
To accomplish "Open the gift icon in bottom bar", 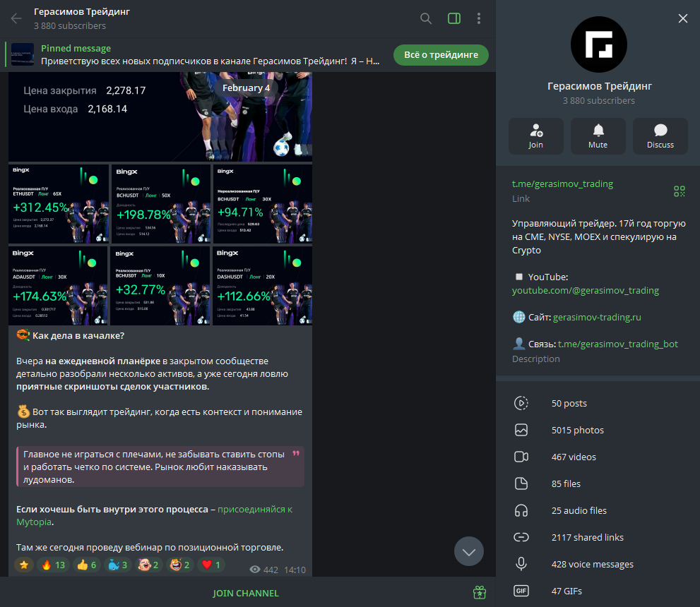I will tap(480, 592).
